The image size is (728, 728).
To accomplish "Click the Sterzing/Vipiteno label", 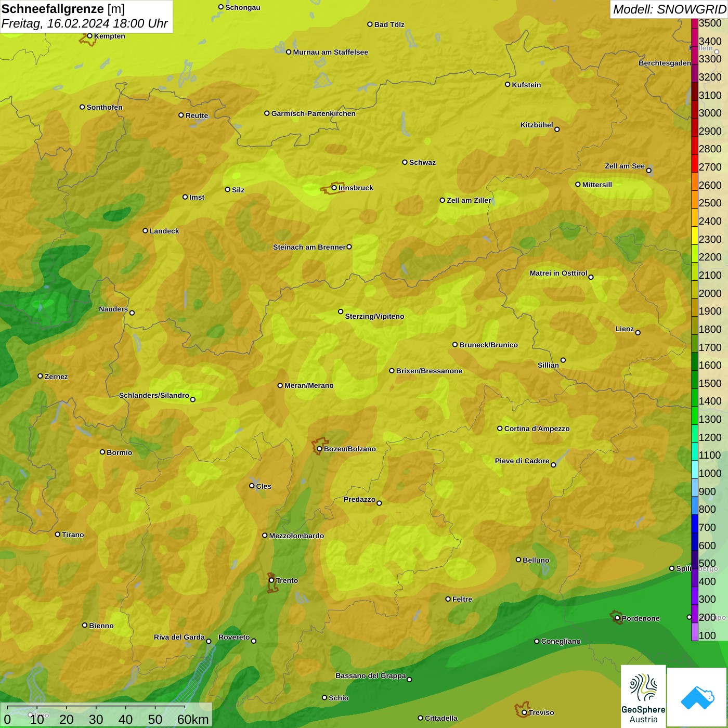I will [x=374, y=316].
